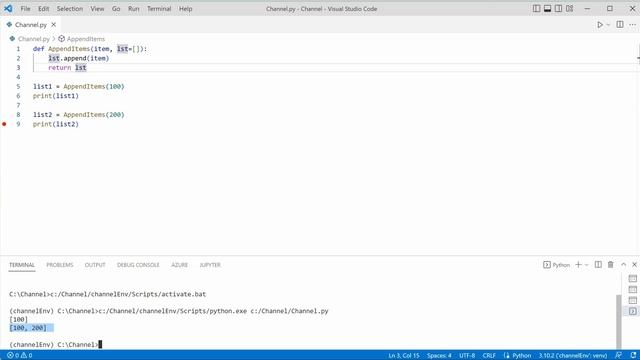The height and width of the screenshot is (360, 640).
Task: Click the terminal prompt input line
Action: coord(56,344)
